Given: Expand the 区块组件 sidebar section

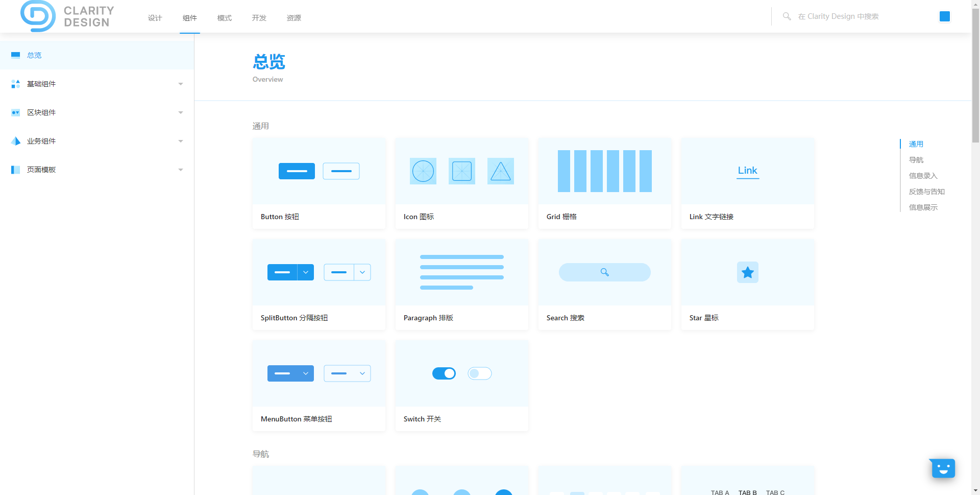Looking at the screenshot, I should click(181, 112).
